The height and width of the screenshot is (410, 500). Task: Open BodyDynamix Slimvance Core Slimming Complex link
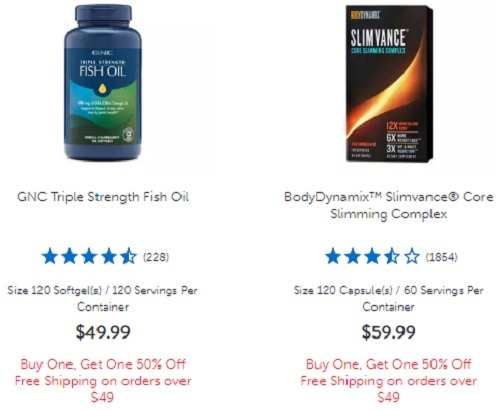pos(389,205)
